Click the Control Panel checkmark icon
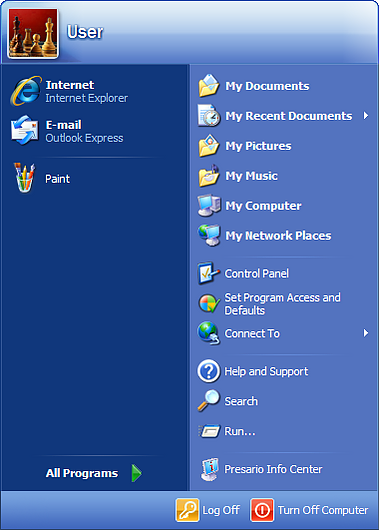Viewport: 379px width, 530px height. pos(209,273)
